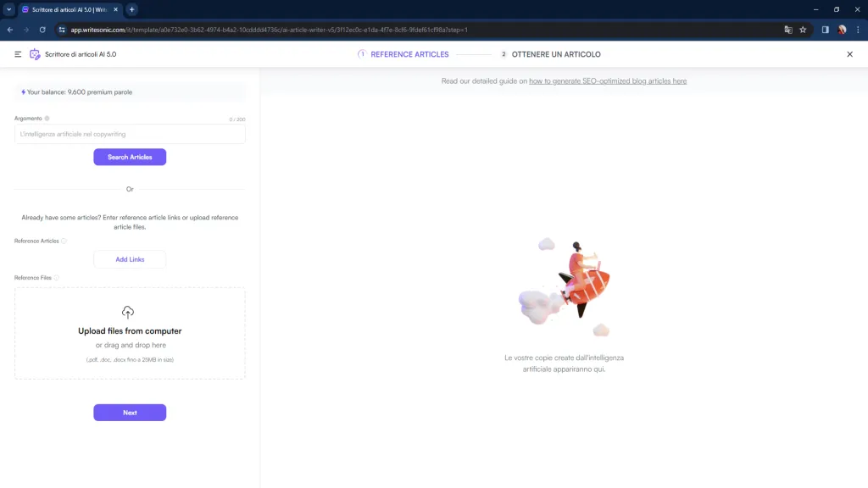View site information icon in address bar

(x=62, y=30)
